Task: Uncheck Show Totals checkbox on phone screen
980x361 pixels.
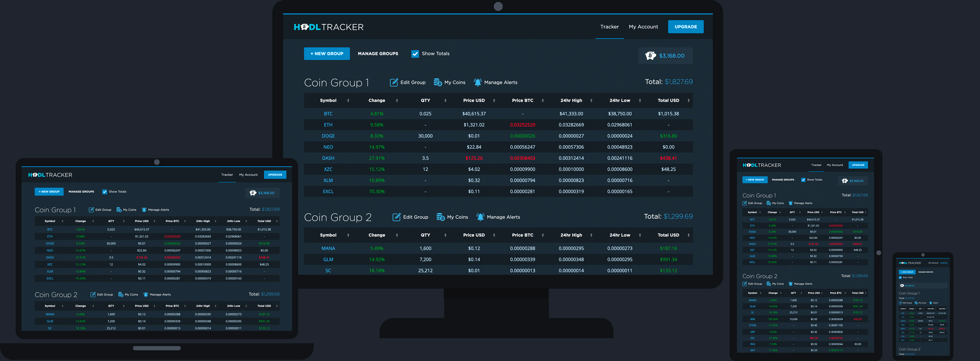Action: click(x=900, y=278)
